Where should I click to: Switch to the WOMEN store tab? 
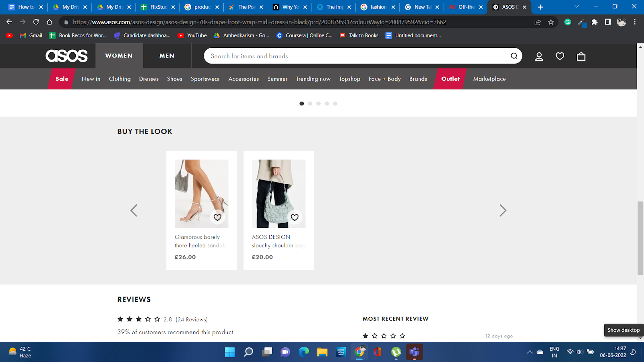pyautogui.click(x=119, y=56)
